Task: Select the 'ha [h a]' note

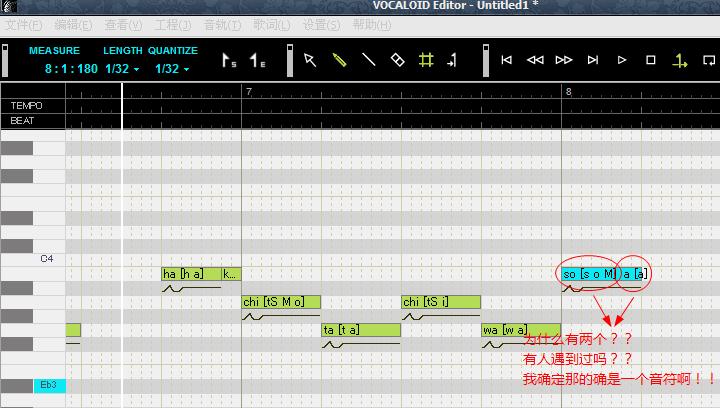Action: tap(191, 274)
